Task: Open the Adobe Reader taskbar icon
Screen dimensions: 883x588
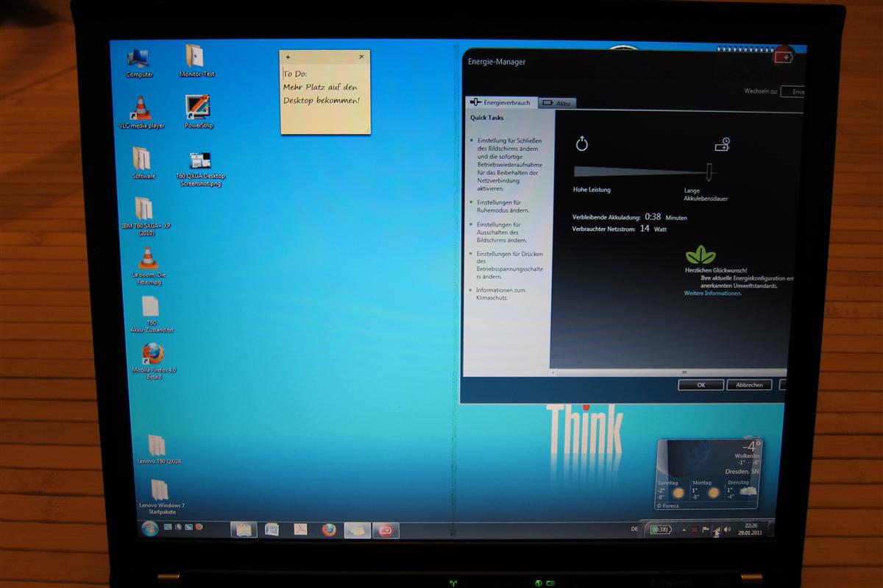Action: (300, 529)
